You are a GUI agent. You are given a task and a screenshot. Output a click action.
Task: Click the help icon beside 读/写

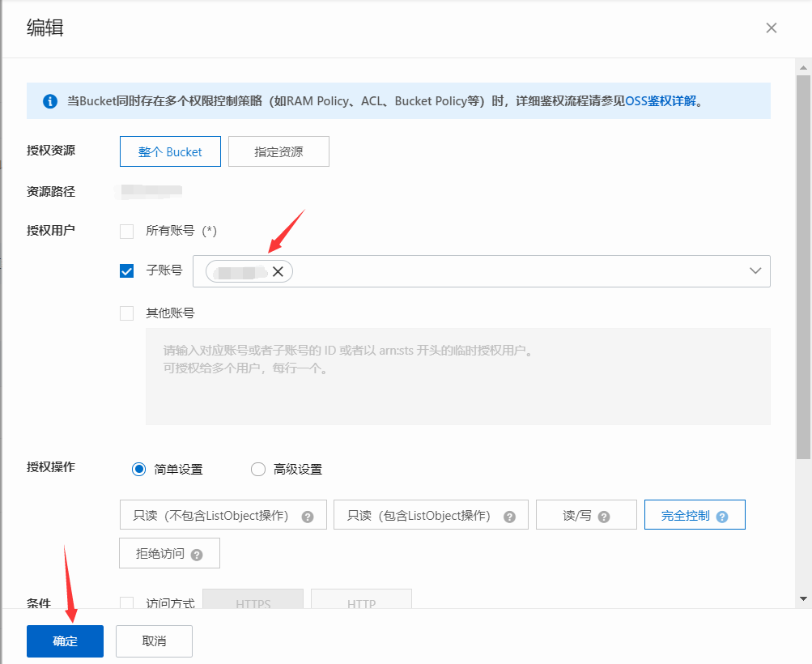(x=604, y=517)
